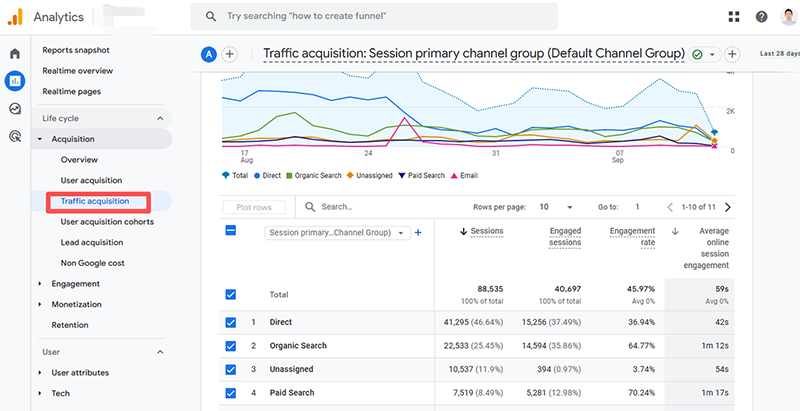Open the Explore icon in left rail
Viewport: 800px width, 411px height.
[15, 109]
